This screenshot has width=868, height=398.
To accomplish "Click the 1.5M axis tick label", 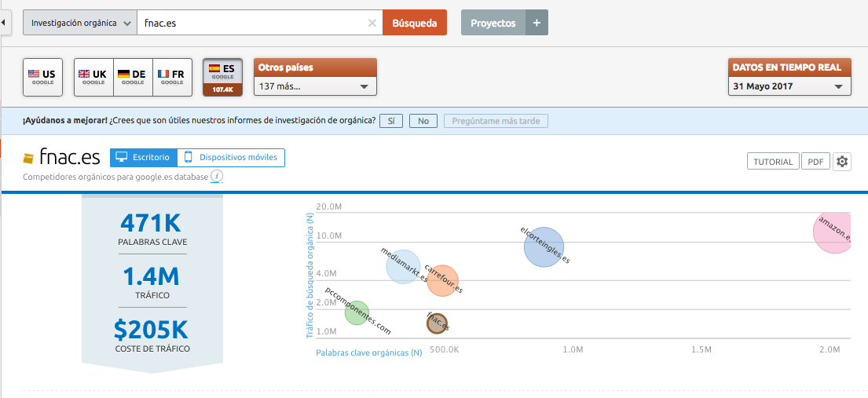I will pos(701,350).
